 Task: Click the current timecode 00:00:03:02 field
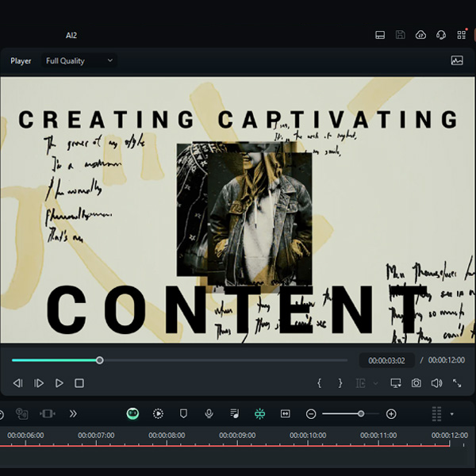pos(386,360)
